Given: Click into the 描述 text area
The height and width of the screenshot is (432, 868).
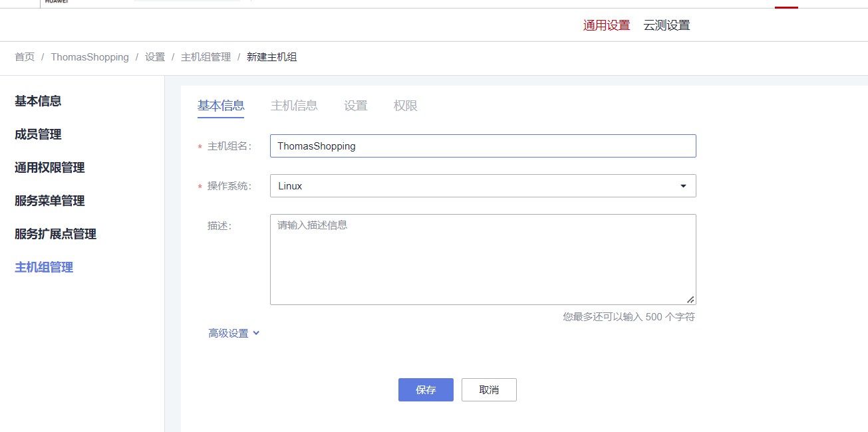Looking at the screenshot, I should point(483,259).
